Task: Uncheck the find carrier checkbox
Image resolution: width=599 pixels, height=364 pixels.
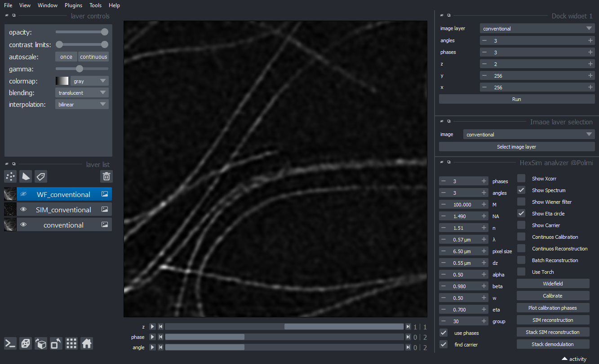Action: click(x=444, y=345)
